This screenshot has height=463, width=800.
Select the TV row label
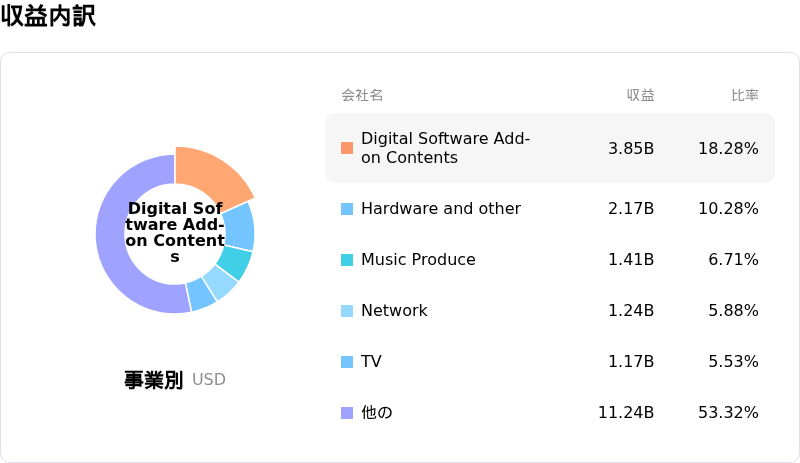coord(371,361)
